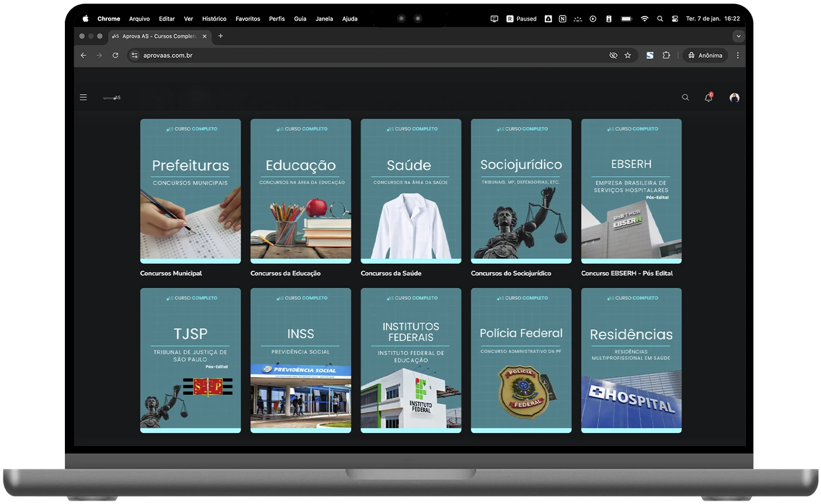Open the Residências course card
821x504 pixels.
(x=632, y=360)
